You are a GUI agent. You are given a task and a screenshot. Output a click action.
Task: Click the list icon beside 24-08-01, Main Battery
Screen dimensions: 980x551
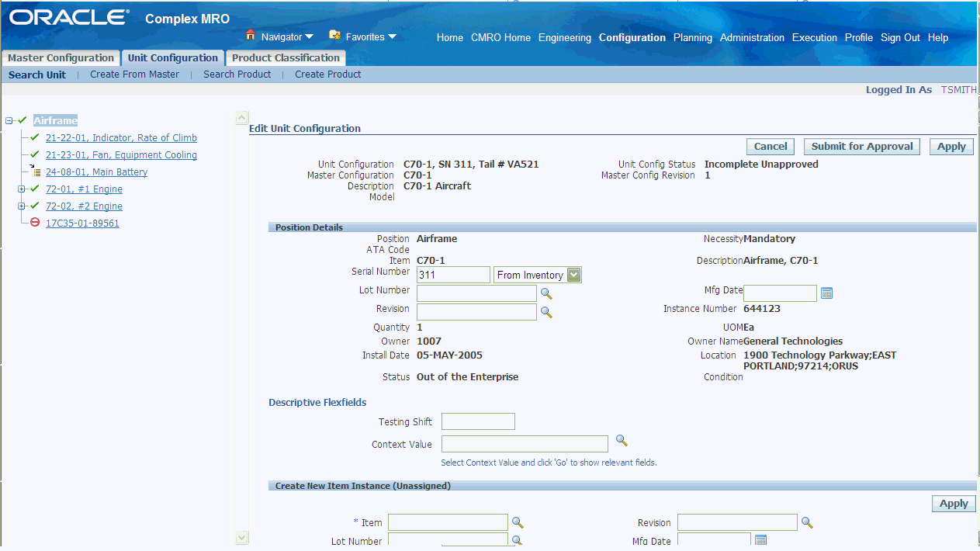click(36, 172)
